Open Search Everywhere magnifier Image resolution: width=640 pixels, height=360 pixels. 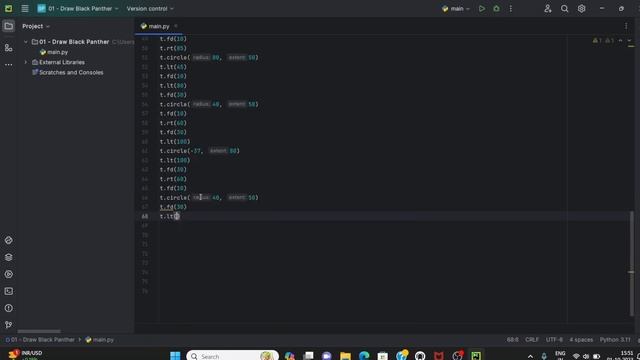pos(564,9)
